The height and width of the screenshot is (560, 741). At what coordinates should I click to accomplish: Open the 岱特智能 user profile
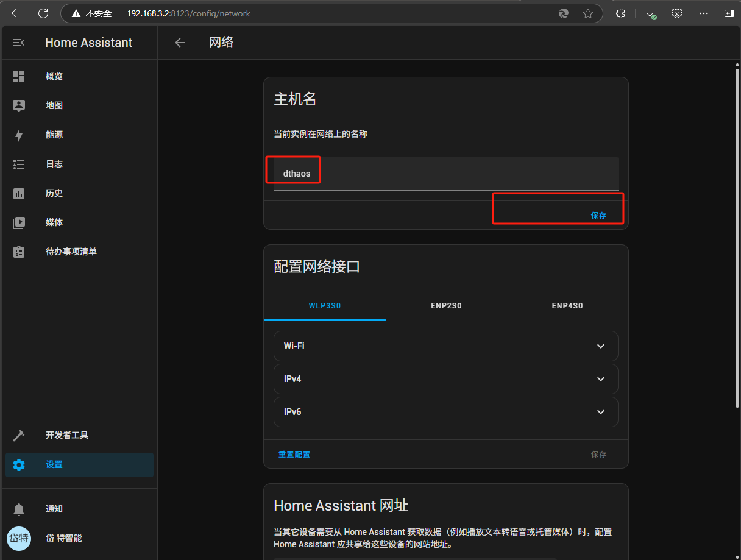point(19,538)
